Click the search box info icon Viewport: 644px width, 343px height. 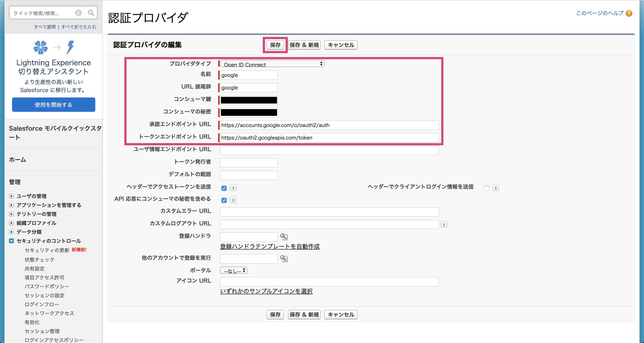78,13
